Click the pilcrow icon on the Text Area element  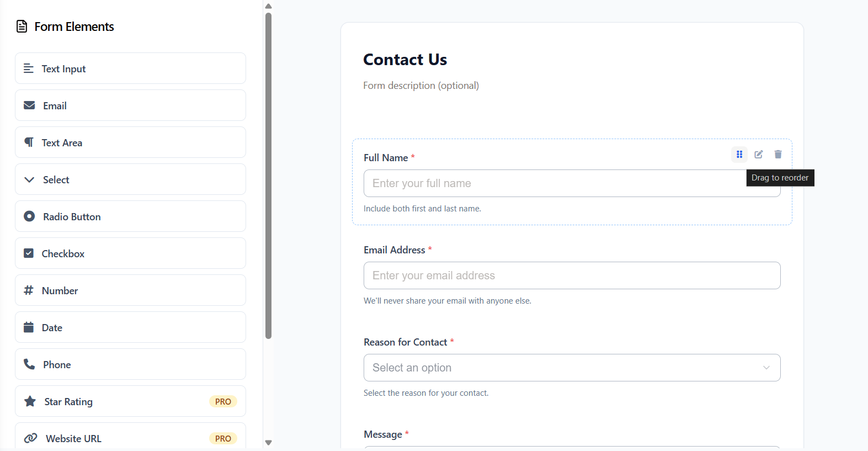[29, 142]
